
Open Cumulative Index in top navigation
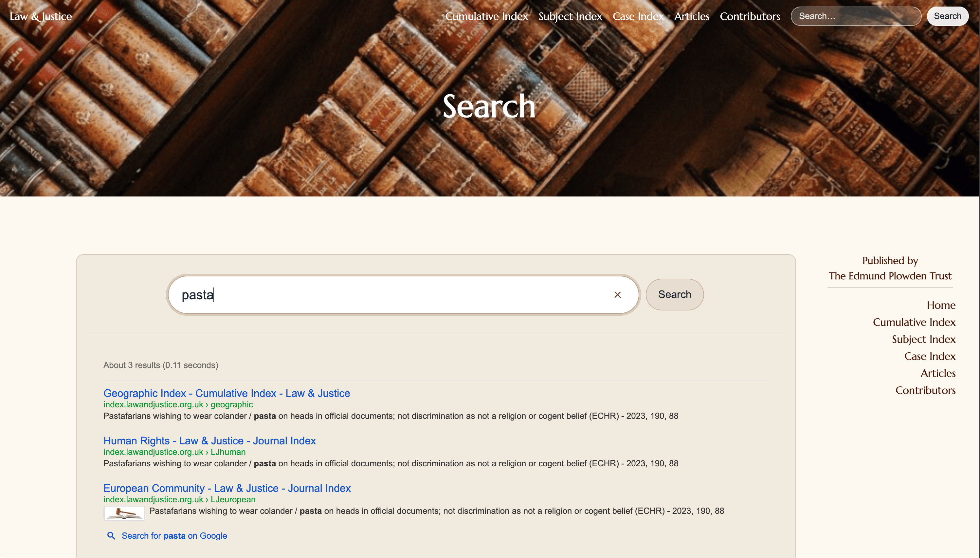(x=486, y=16)
